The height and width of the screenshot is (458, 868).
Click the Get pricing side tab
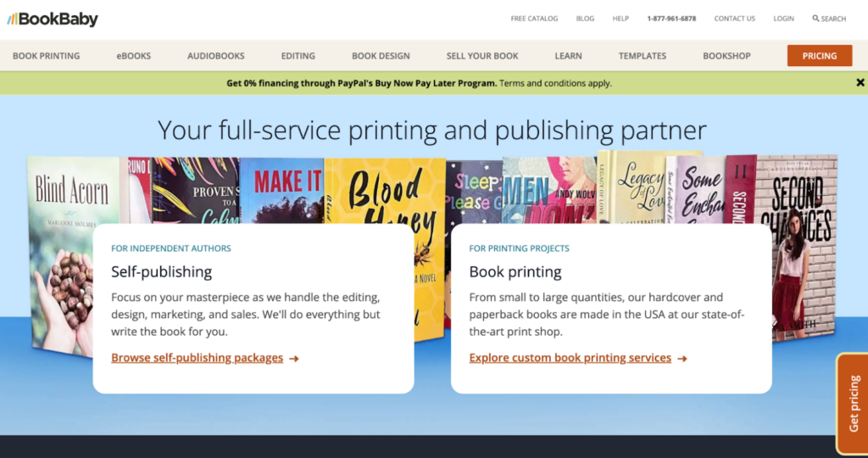[853, 403]
